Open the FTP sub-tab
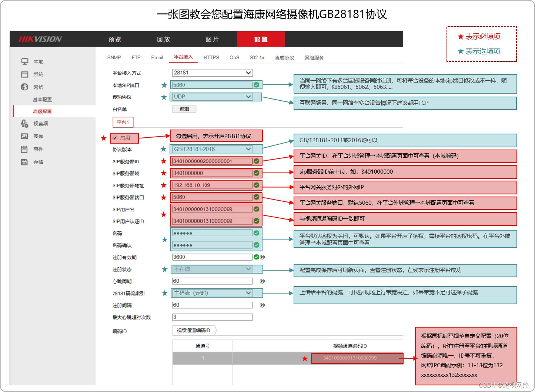The image size is (535, 392). coord(136,57)
